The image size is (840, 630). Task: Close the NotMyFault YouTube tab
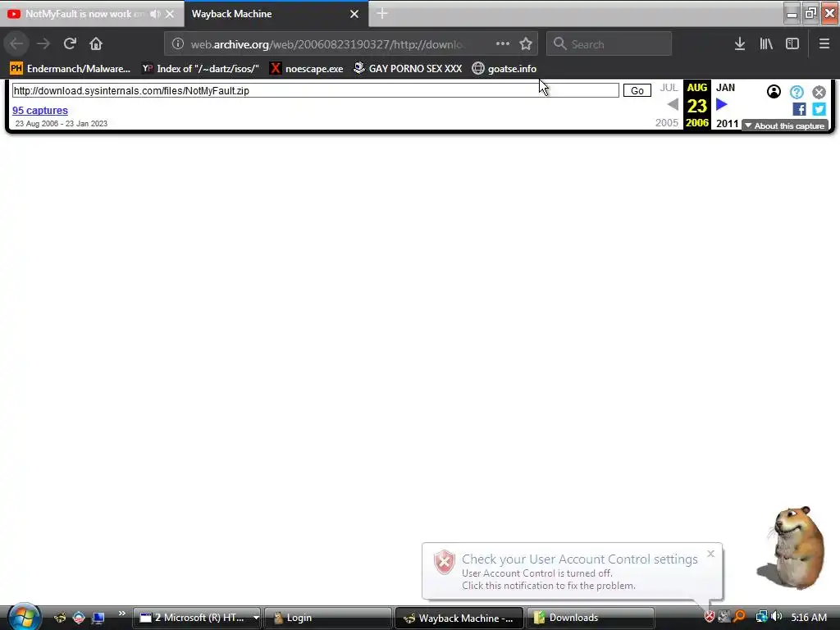click(169, 14)
